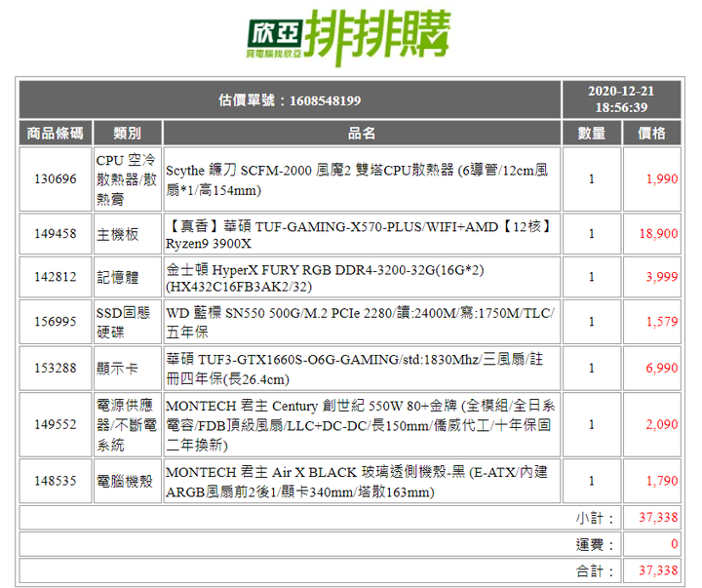Select product code 148535
The width and height of the screenshot is (702, 588).
56,481
